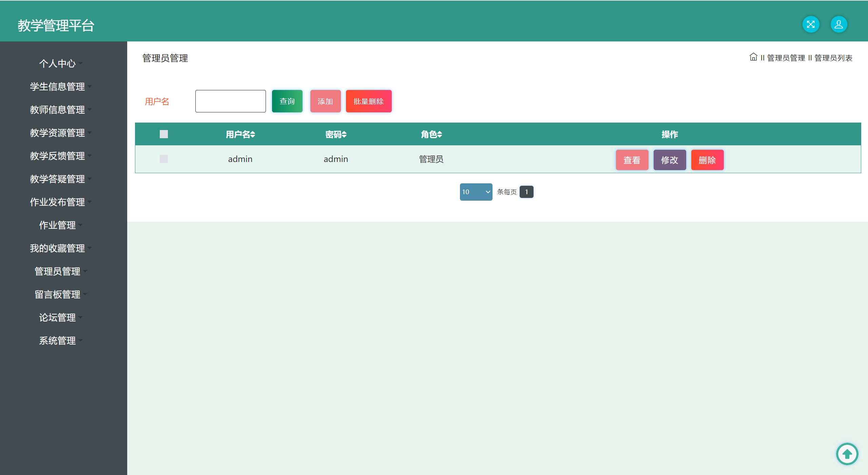Expand the 学生信息管理 sidebar menu
The height and width of the screenshot is (475, 868).
click(58, 87)
